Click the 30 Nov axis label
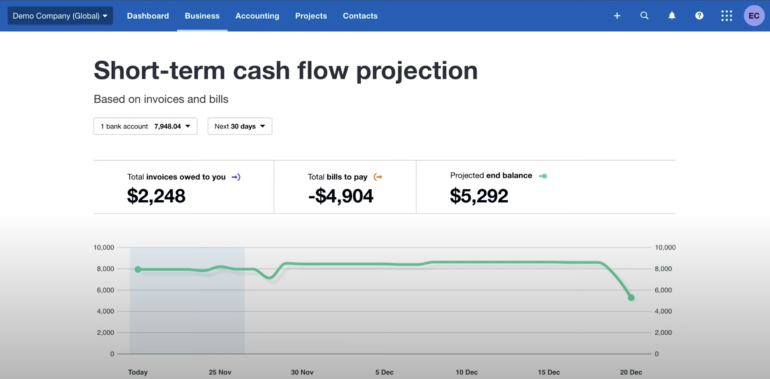 302,372
